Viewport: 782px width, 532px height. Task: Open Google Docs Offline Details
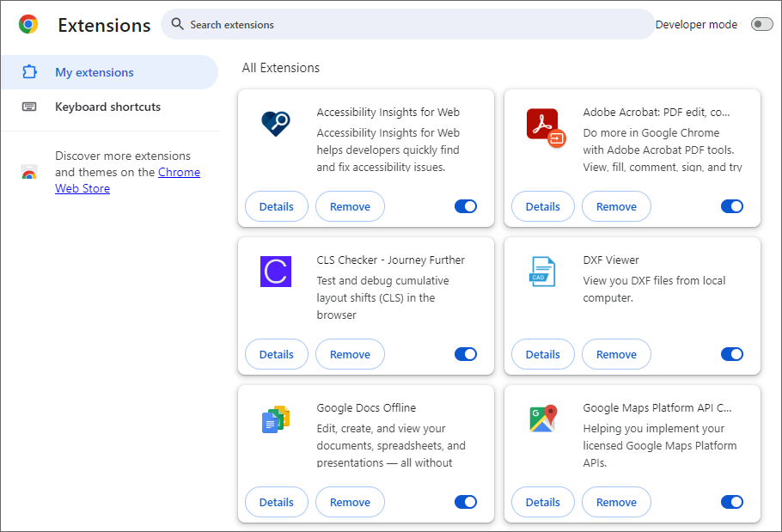tap(277, 502)
